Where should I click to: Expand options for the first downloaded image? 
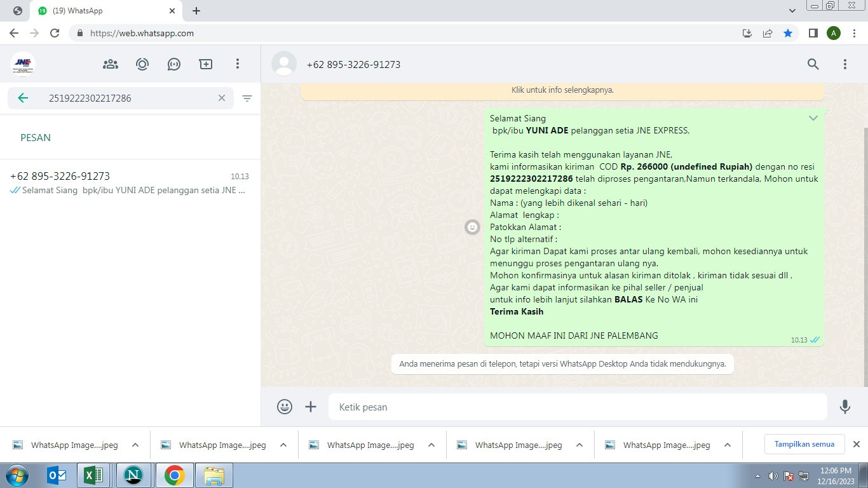pyautogui.click(x=135, y=445)
